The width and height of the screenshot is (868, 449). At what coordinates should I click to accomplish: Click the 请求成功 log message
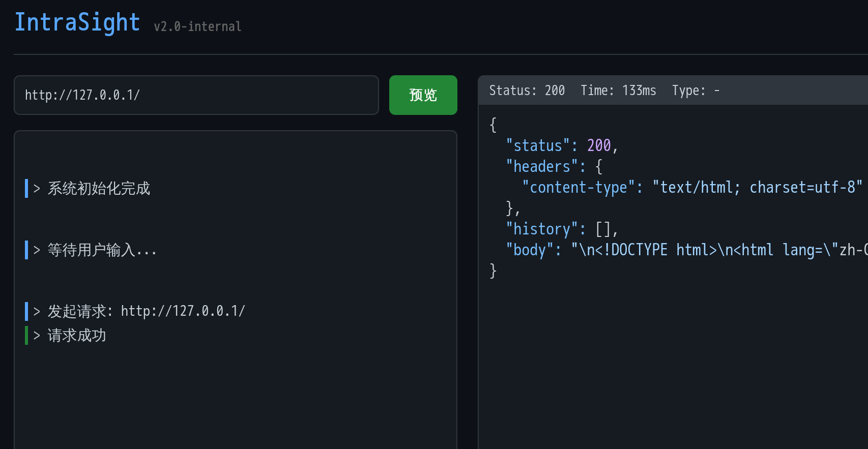click(x=76, y=336)
